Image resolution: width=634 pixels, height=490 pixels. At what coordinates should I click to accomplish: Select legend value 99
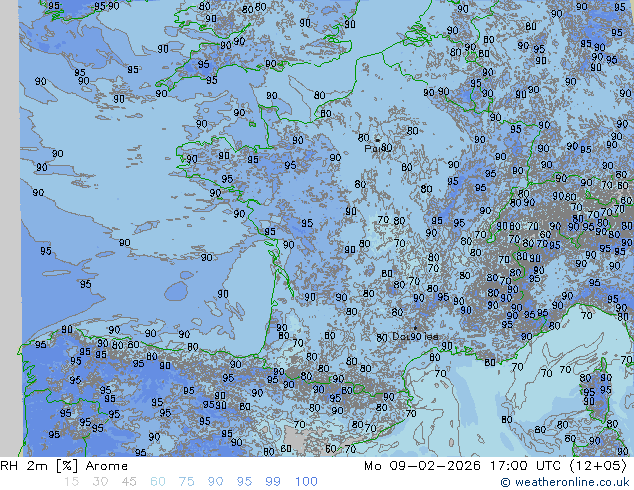coord(273,482)
